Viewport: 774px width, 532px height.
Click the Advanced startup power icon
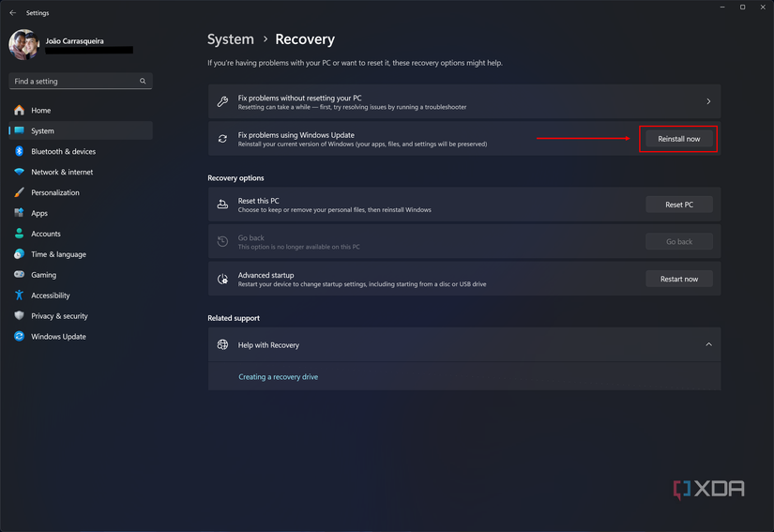pos(222,280)
